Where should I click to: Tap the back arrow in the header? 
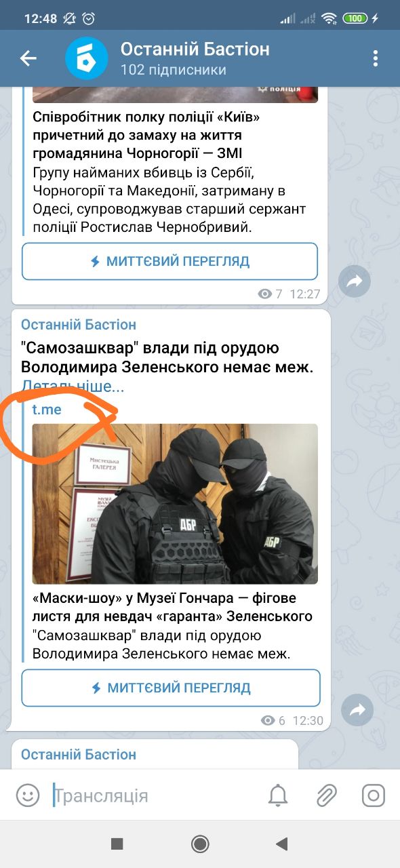point(28,58)
